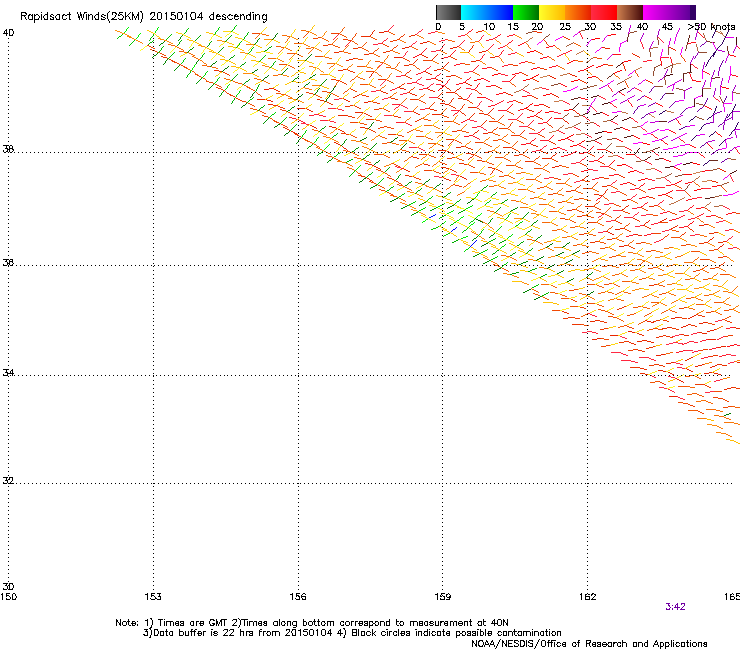Click the purple 3:42 time stamp

[675, 607]
